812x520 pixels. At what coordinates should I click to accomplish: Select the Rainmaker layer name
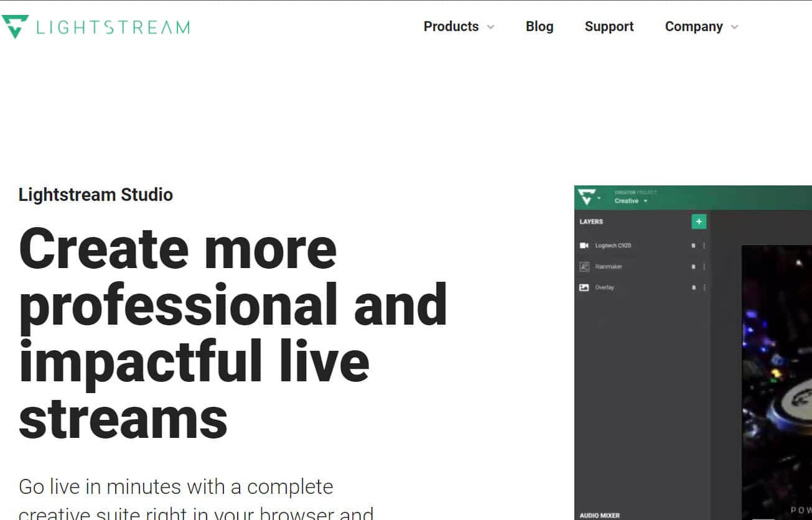[609, 266]
